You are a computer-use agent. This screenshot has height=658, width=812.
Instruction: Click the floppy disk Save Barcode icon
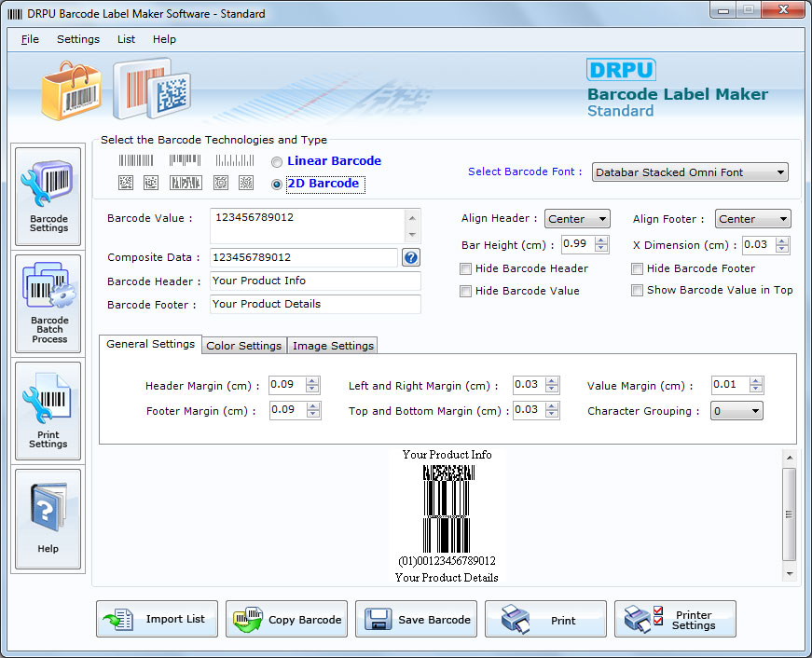[x=378, y=619]
